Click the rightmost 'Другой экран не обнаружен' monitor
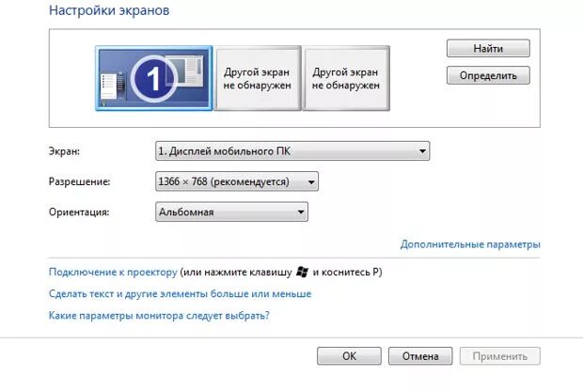Viewport: 583px width, 392px height. (346, 78)
